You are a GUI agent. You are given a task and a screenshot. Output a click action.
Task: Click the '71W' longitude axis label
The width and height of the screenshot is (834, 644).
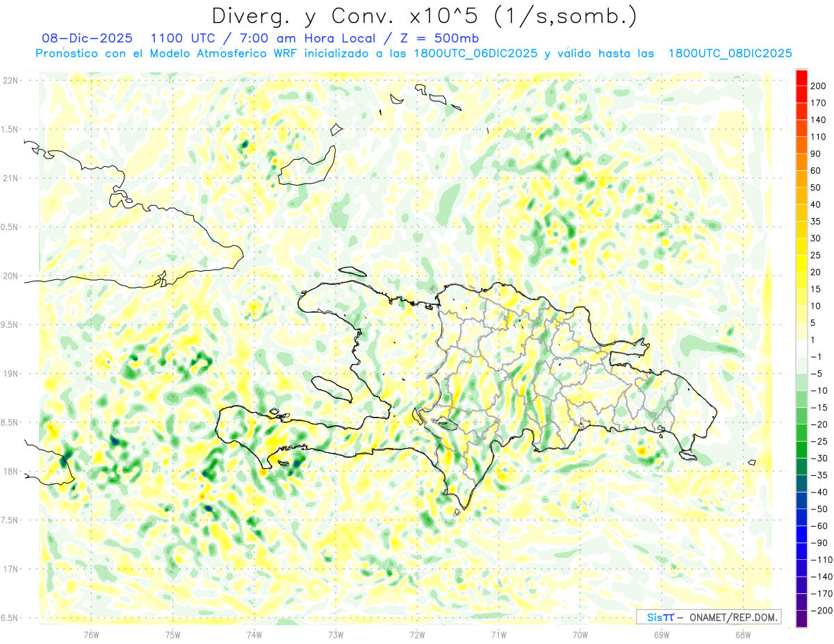pos(498,635)
